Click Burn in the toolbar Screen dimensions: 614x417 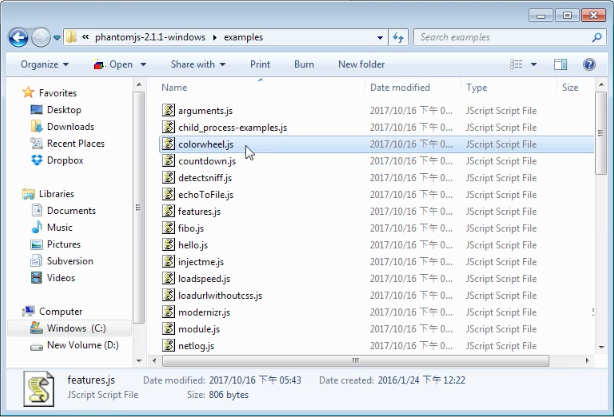click(x=304, y=65)
